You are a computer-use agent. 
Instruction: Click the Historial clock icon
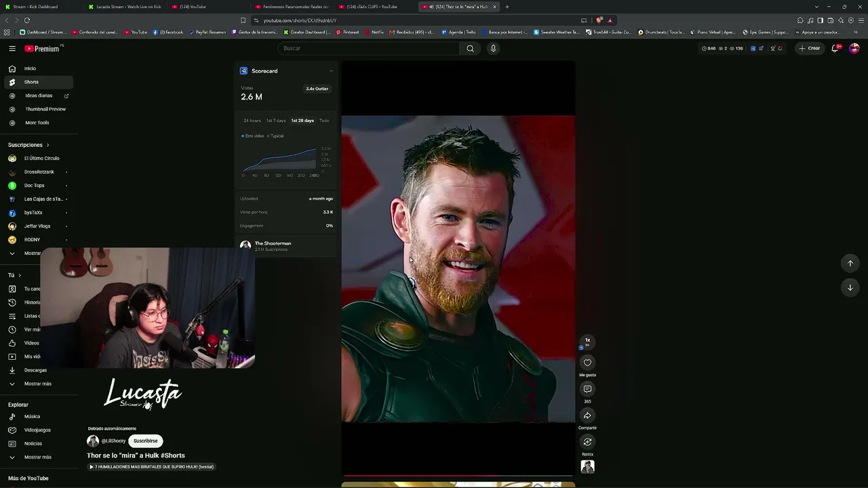click(12, 302)
